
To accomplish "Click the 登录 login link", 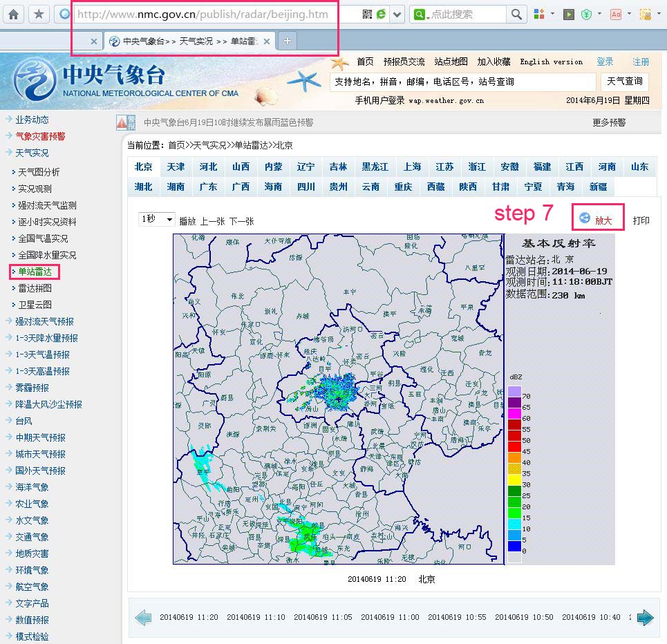I will pos(605,61).
